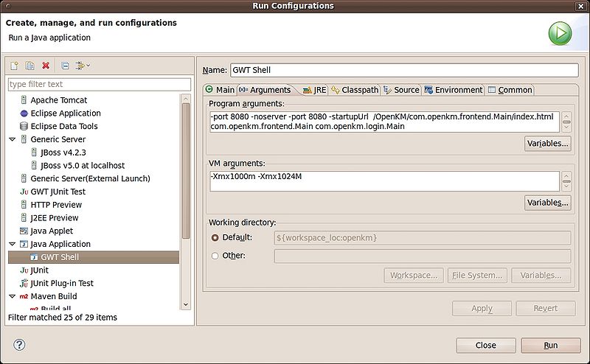Click the New launch configuration icon
Viewport: 590px width, 364px height.
point(14,66)
